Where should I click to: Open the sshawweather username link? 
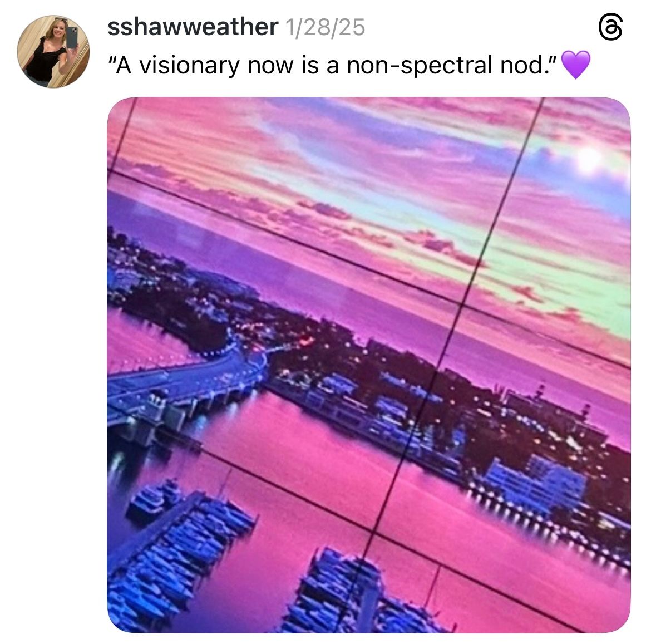[193, 27]
